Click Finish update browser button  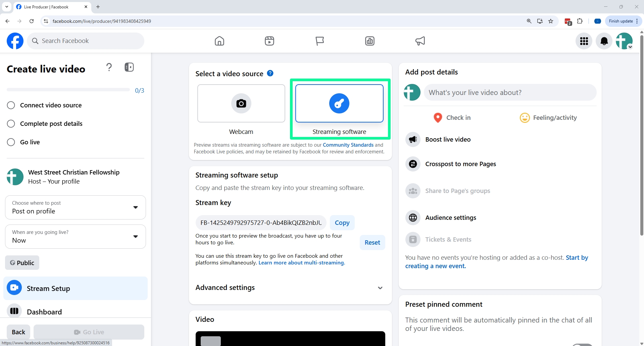click(624, 21)
